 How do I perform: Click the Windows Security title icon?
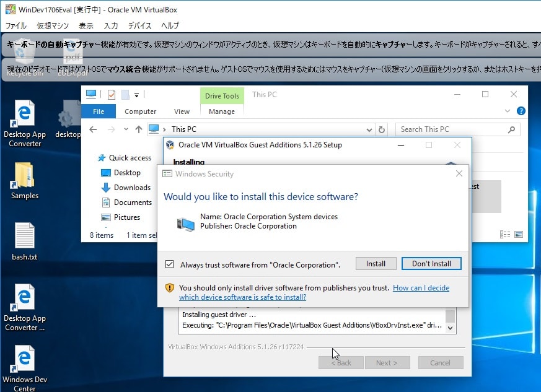167,173
